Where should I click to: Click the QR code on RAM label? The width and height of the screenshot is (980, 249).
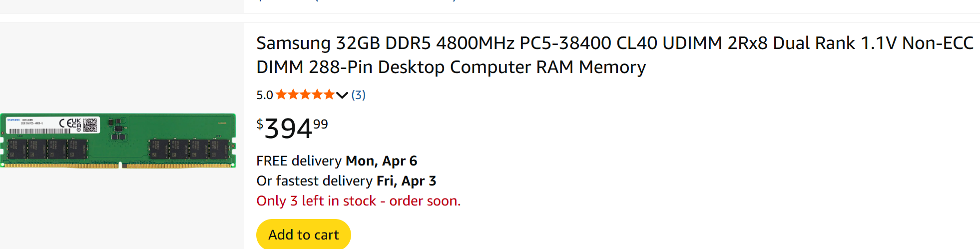click(x=90, y=125)
